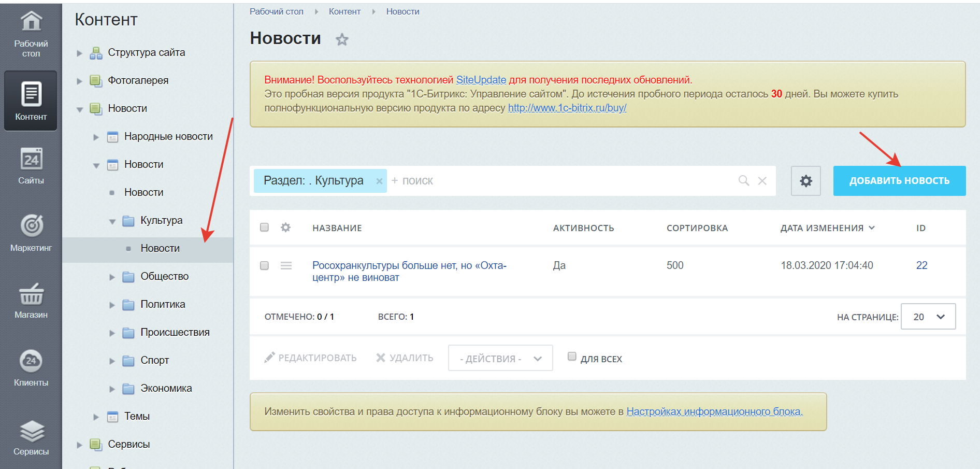The height and width of the screenshot is (469, 980).
Task: Open the Рабочий стол sidebar section
Action: pyautogui.click(x=31, y=35)
